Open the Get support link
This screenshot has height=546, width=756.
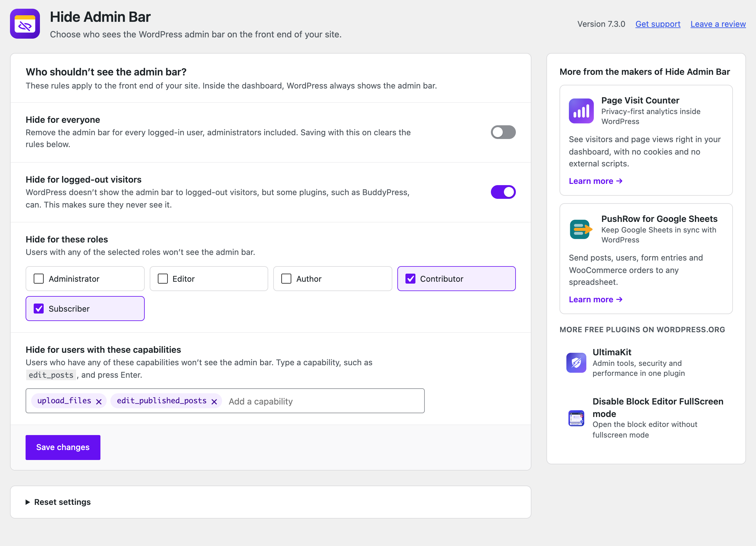coord(658,24)
